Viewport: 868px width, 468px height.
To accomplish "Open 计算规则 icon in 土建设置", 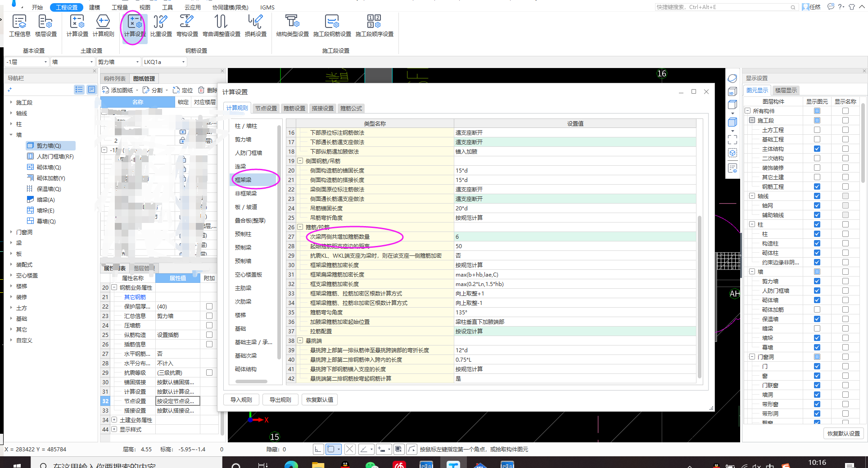I will point(103,26).
